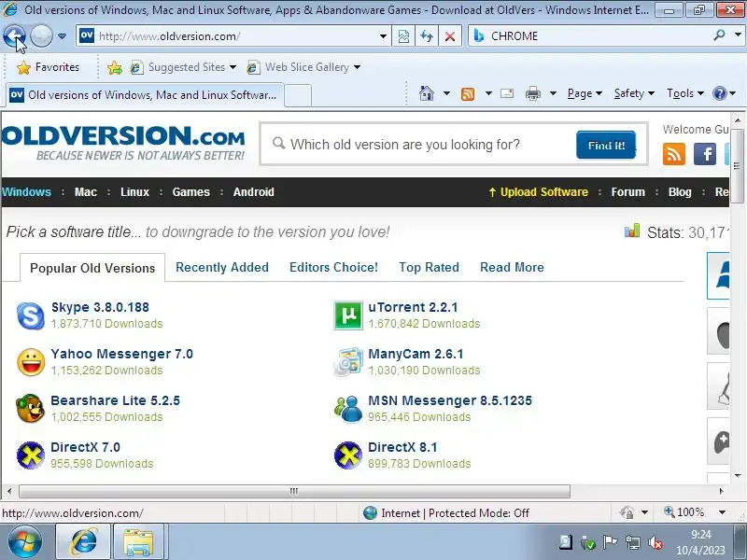747x560 pixels.
Task: Click the DirectX 7.0 icon
Action: click(31, 455)
